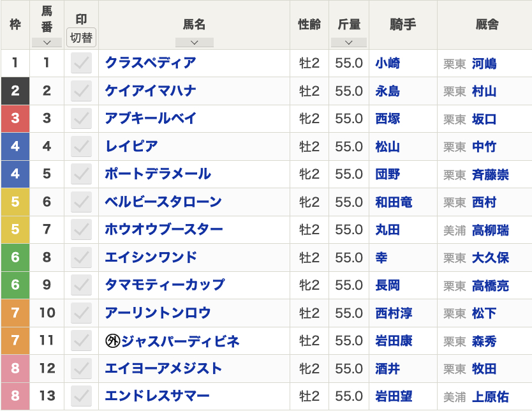Open trainer link 斉藤崇
Viewport: 532px width, 411px height.
click(490, 174)
